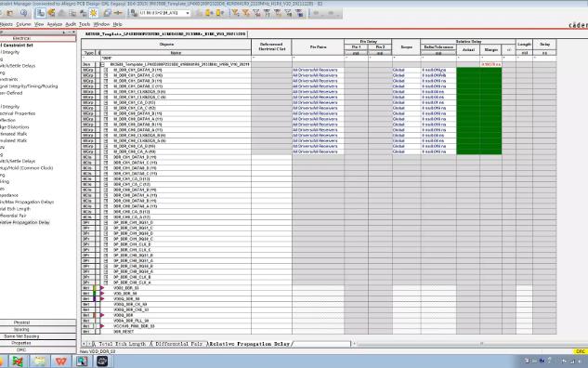The height and width of the screenshot is (368, 588).
Task: Click the yellow battery-shaped icon beside the dropdown
Action: [x=209, y=13]
